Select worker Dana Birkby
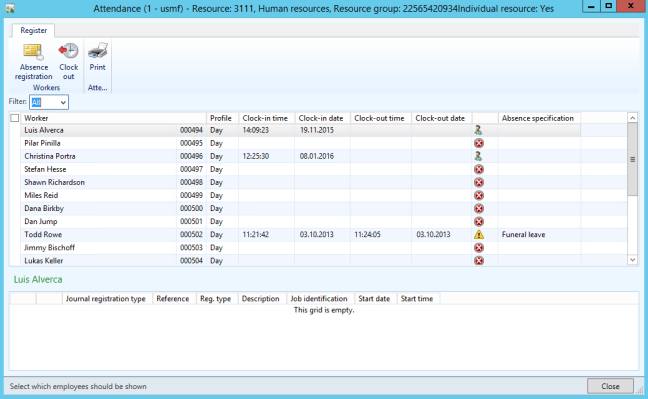Screen dimensions: 648x399 tap(44, 208)
